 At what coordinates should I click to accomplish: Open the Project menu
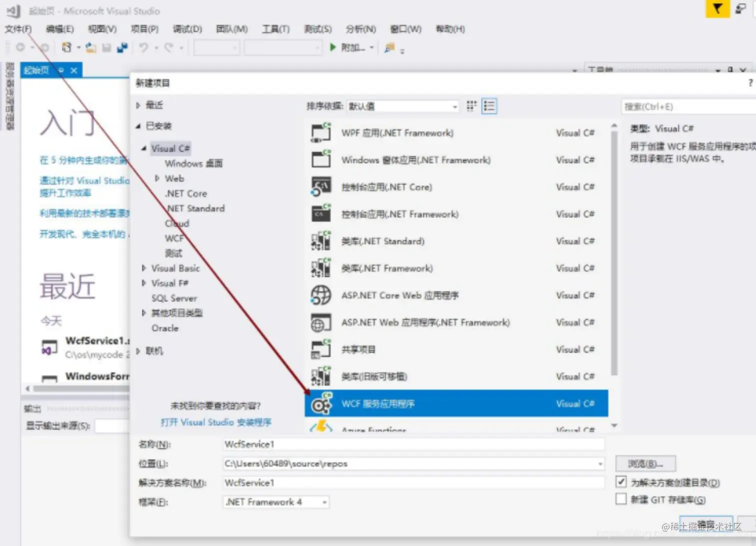click(144, 29)
